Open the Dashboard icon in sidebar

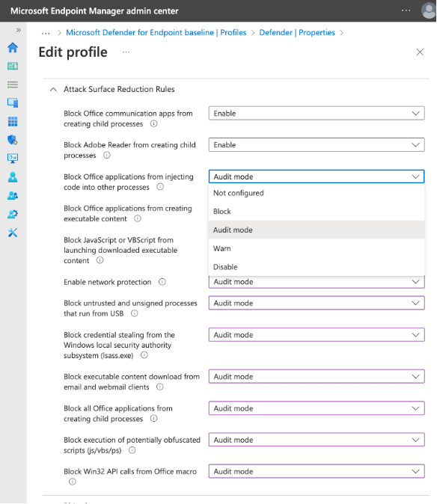tap(13, 66)
